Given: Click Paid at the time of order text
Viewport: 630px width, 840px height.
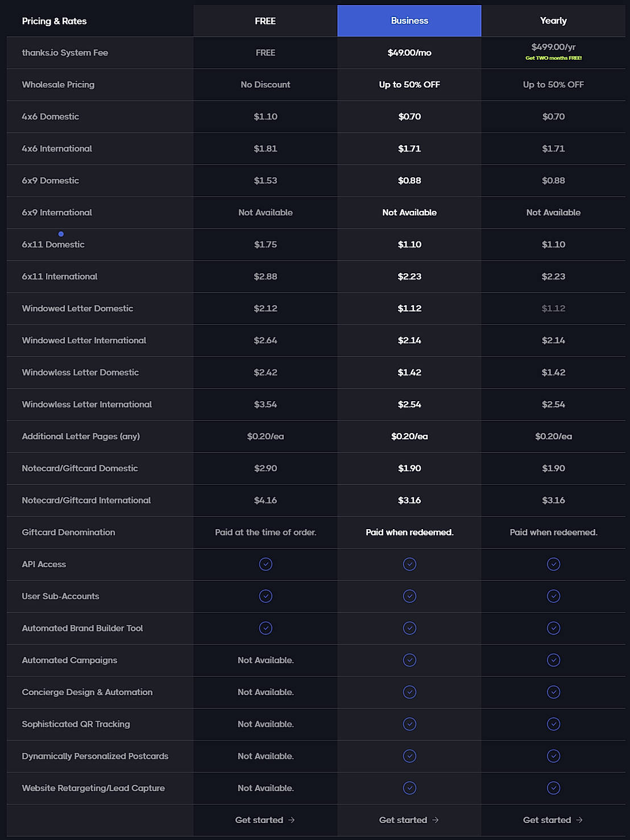Looking at the screenshot, I should coord(266,533).
